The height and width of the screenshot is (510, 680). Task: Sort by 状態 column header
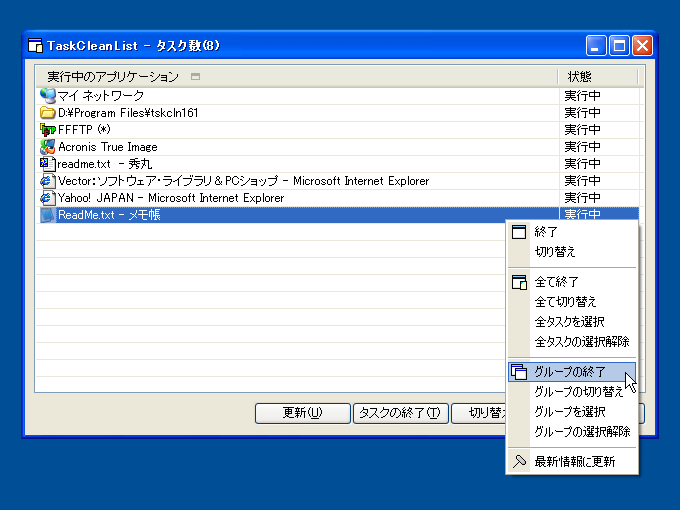pos(598,77)
